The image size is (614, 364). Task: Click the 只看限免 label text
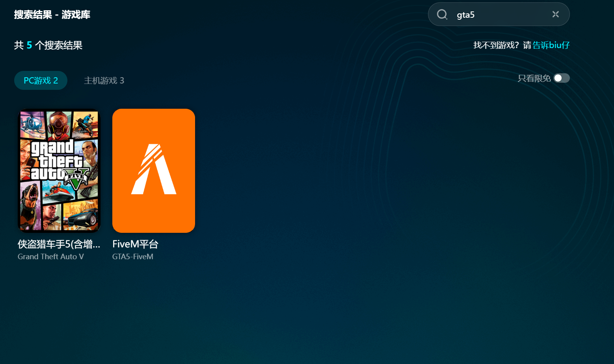[534, 78]
